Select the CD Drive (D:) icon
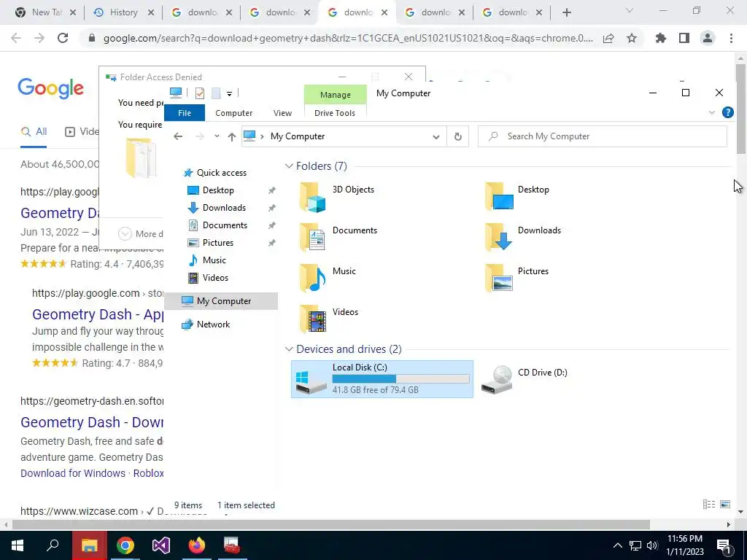747x560 pixels. click(497, 379)
